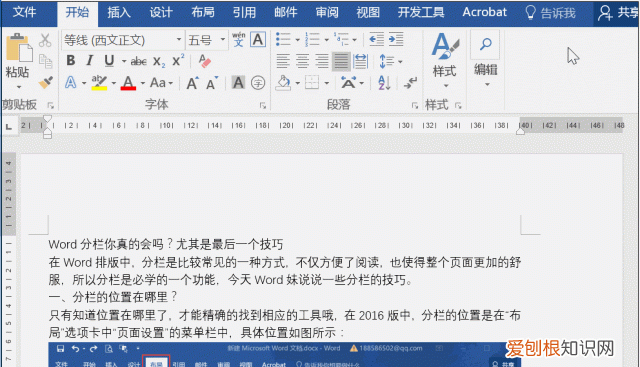Toggle Superscript formatting
The height and width of the screenshot is (367, 640).
(x=178, y=60)
